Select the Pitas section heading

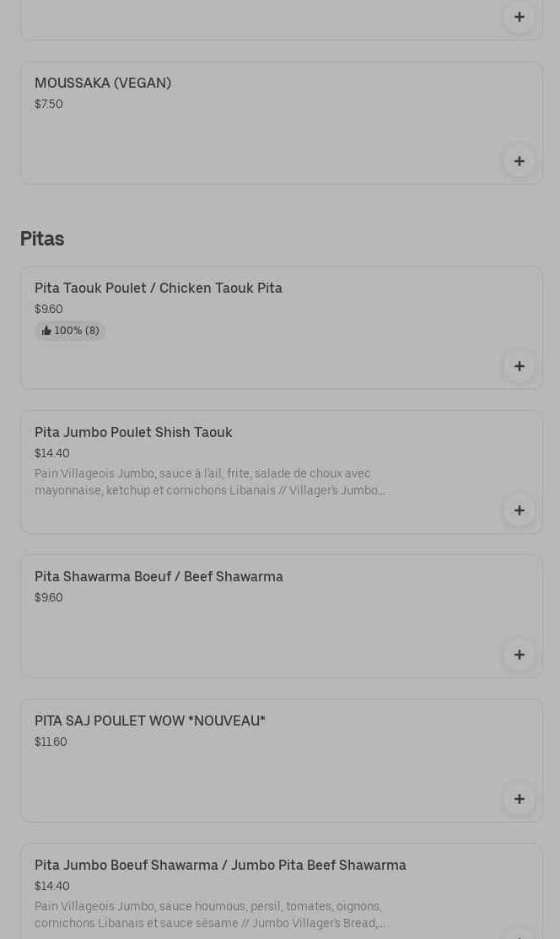point(42,239)
